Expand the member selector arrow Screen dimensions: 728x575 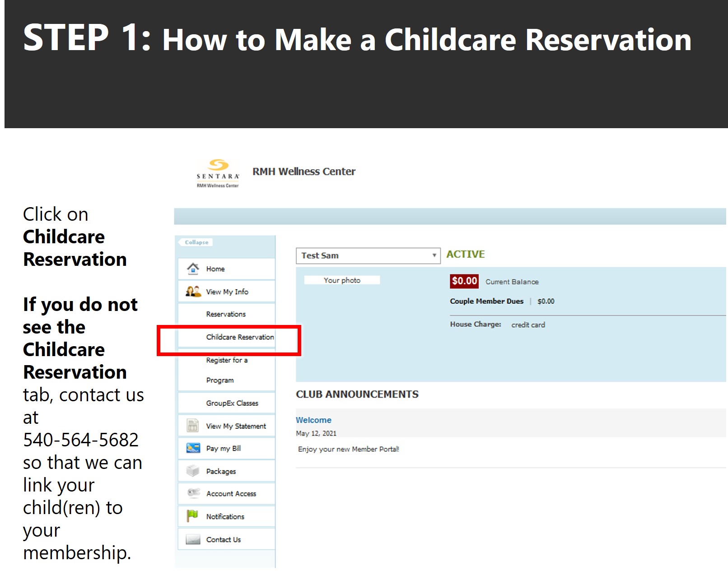[434, 255]
